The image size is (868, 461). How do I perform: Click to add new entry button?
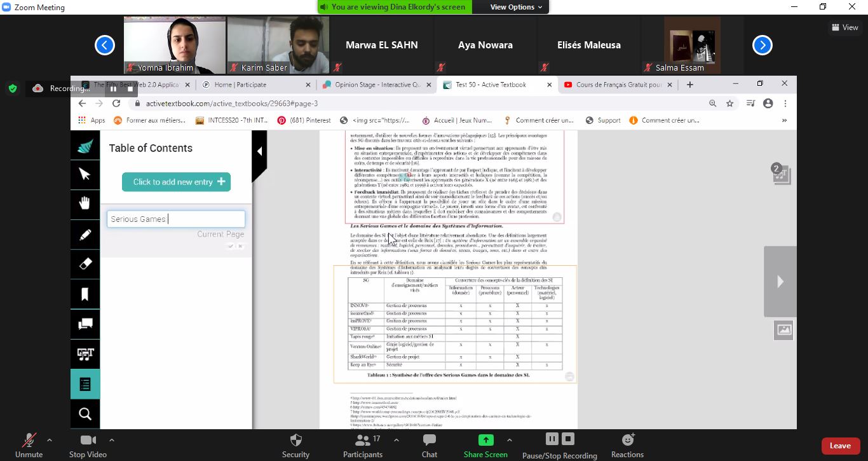pos(176,182)
